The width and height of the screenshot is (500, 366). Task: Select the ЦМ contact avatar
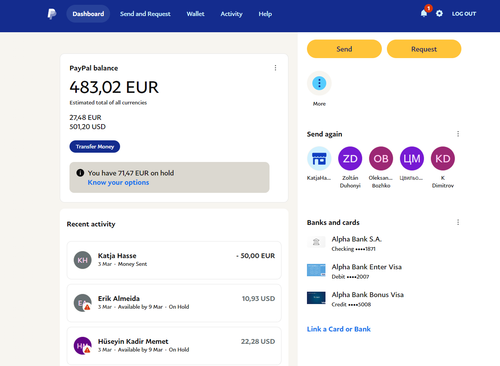[x=412, y=159]
